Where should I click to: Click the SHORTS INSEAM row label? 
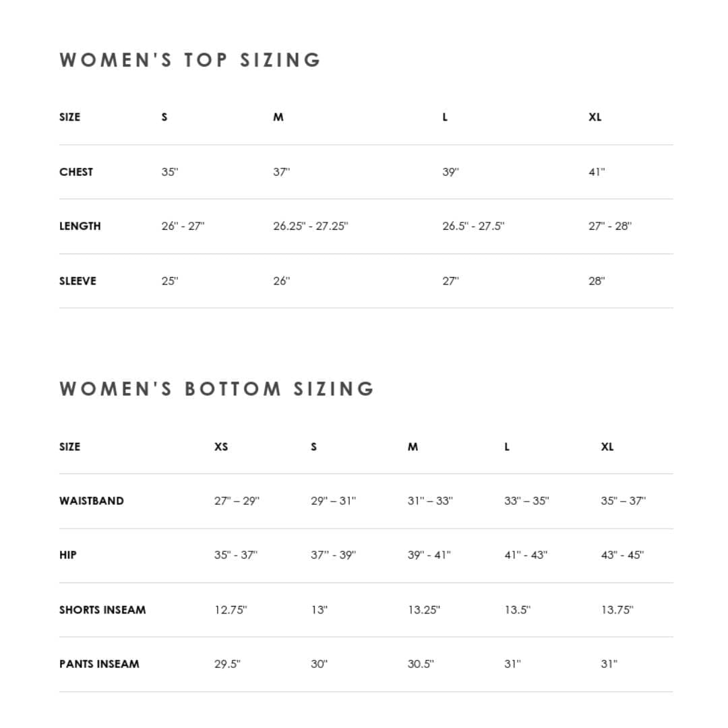(x=102, y=609)
